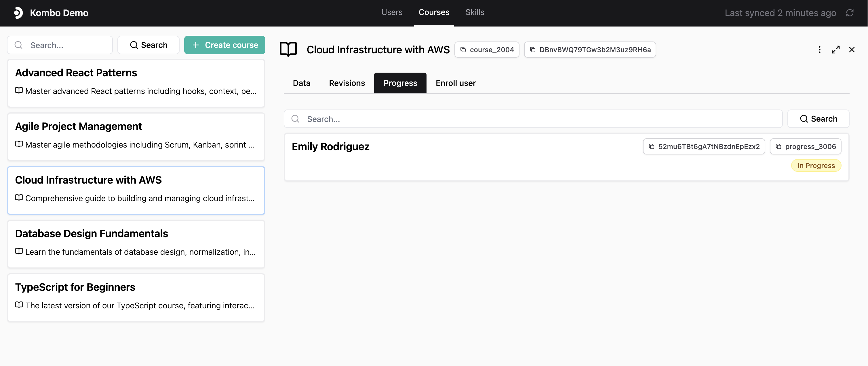Select the Database Design Fundamentals course
The image size is (868, 366).
tap(136, 244)
